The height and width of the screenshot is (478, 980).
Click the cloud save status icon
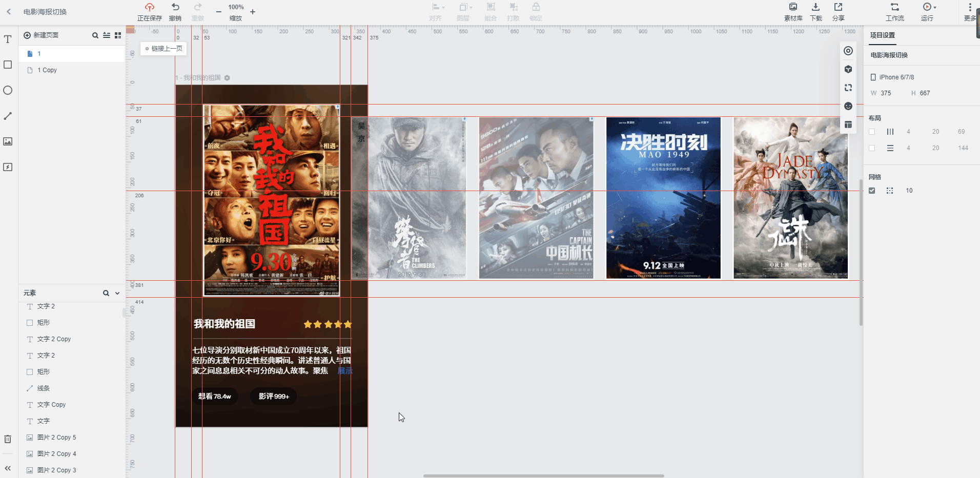149,7
